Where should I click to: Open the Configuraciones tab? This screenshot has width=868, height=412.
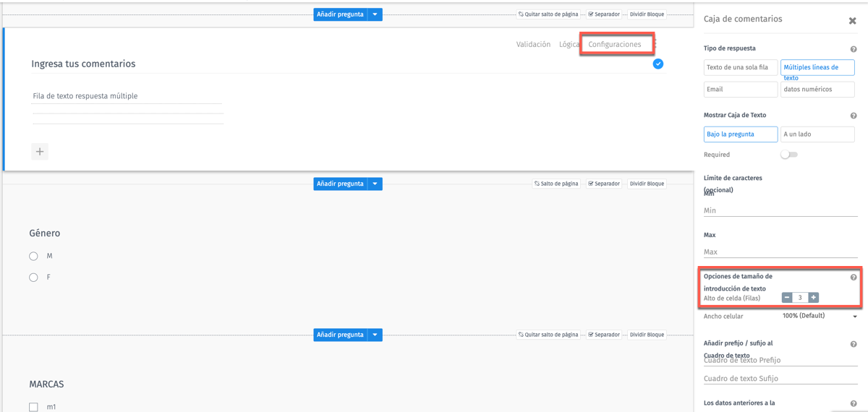615,44
